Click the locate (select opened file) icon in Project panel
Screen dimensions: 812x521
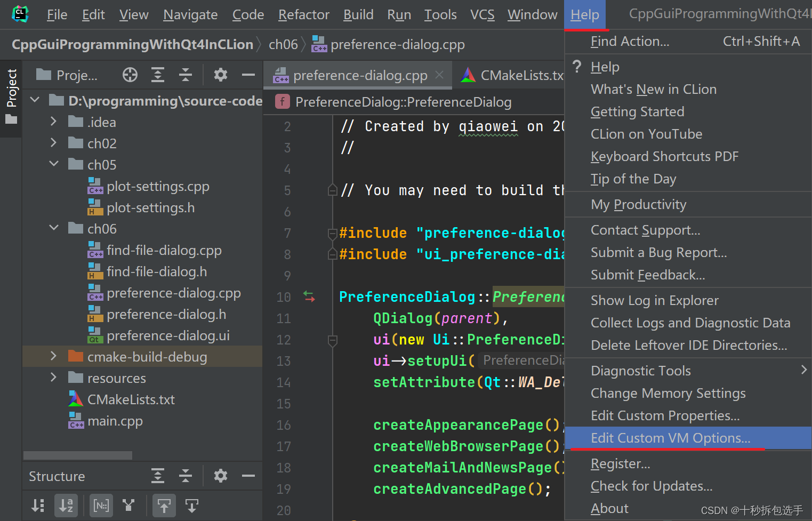point(130,75)
